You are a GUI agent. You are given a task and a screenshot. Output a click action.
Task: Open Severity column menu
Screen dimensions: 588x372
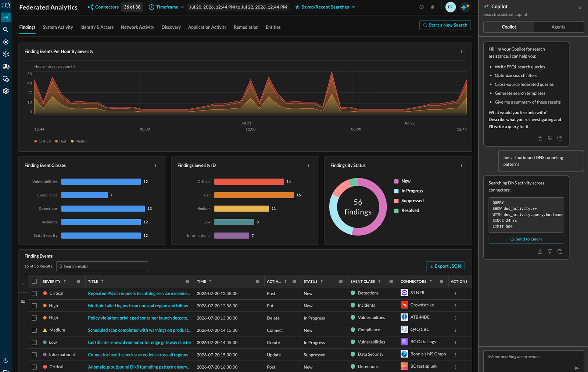(78, 282)
